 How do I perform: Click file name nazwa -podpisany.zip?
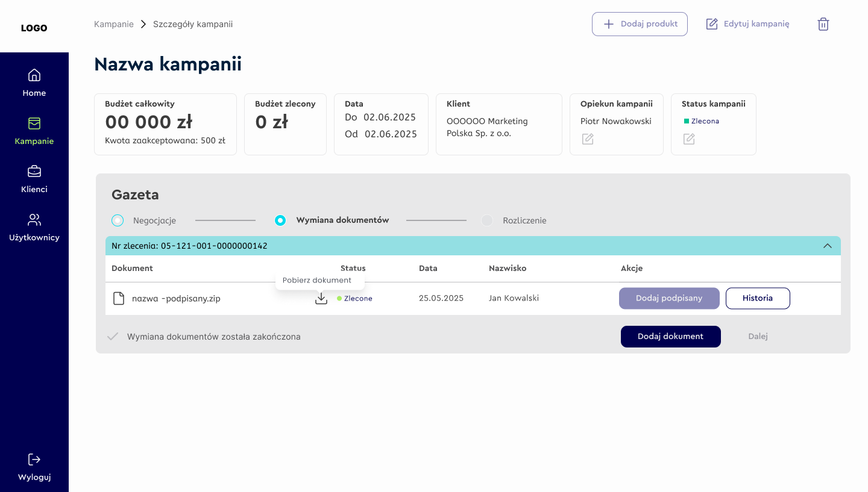coord(176,299)
